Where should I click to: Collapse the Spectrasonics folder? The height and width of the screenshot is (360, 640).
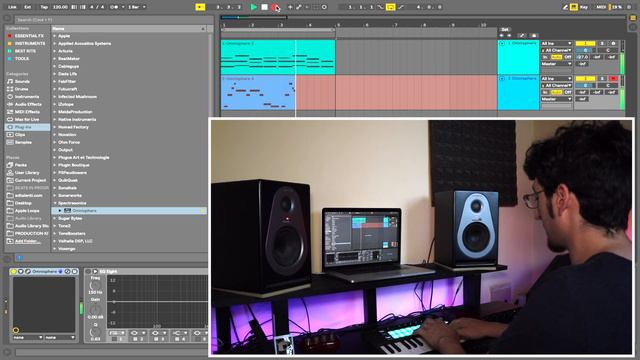click(54, 203)
